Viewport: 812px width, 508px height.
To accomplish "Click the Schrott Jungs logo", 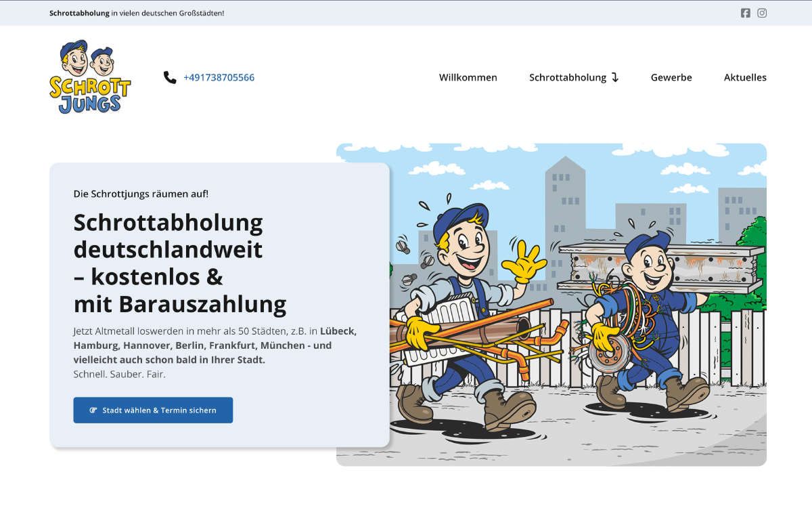I will [x=90, y=77].
